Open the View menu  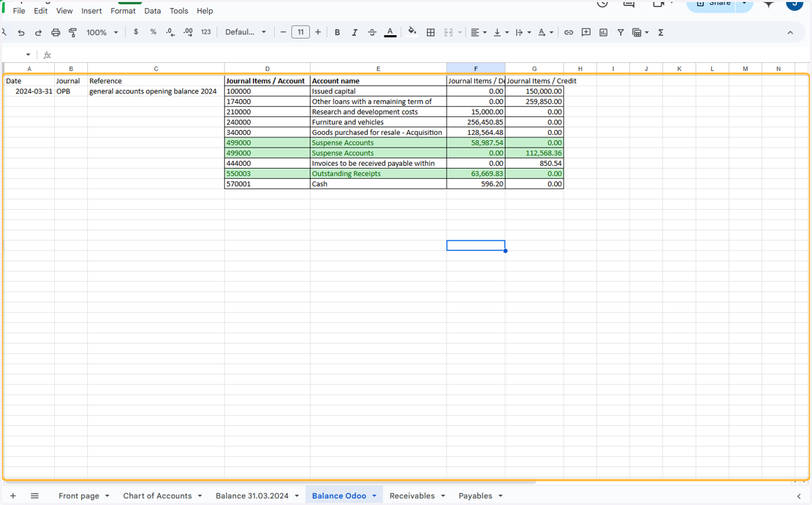click(x=64, y=11)
